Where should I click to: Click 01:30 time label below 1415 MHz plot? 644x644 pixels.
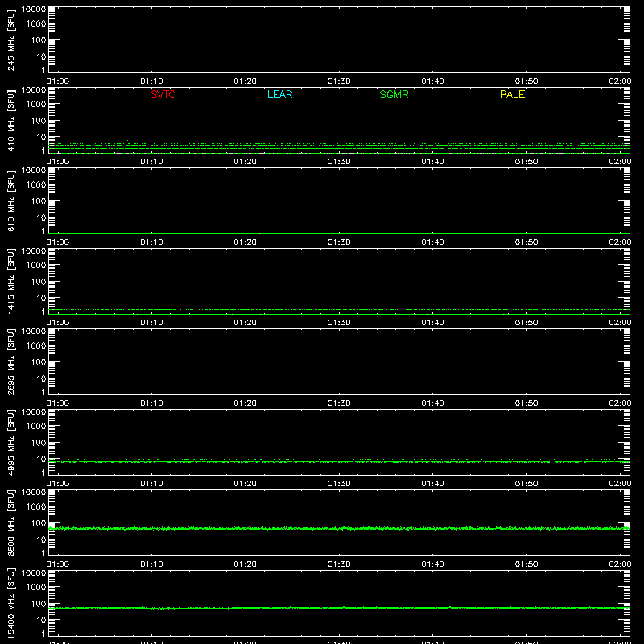pos(339,323)
